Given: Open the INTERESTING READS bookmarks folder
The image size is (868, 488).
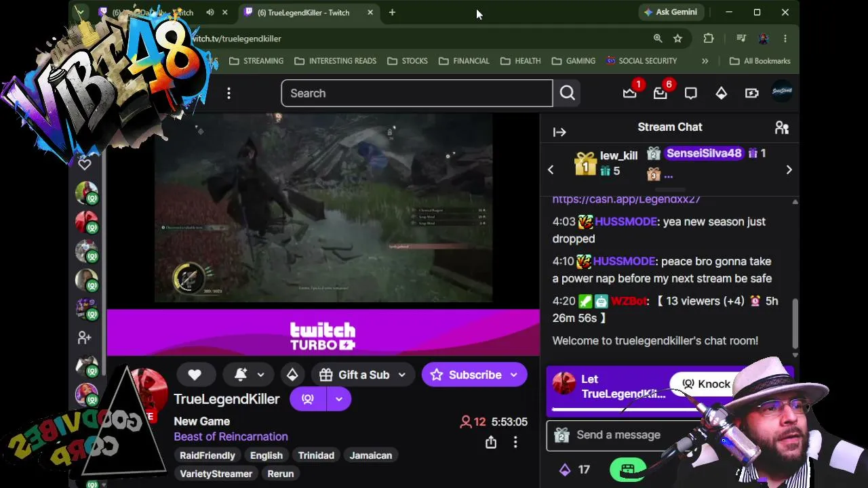Looking at the screenshot, I should coord(335,61).
